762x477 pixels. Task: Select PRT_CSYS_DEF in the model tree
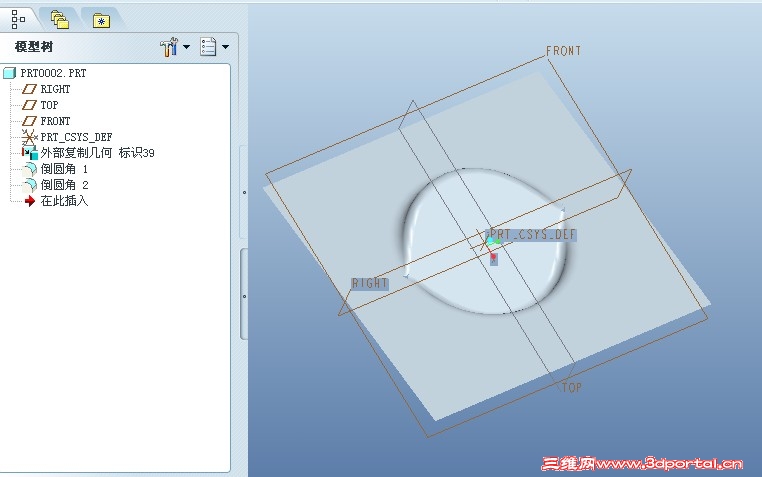coord(76,137)
